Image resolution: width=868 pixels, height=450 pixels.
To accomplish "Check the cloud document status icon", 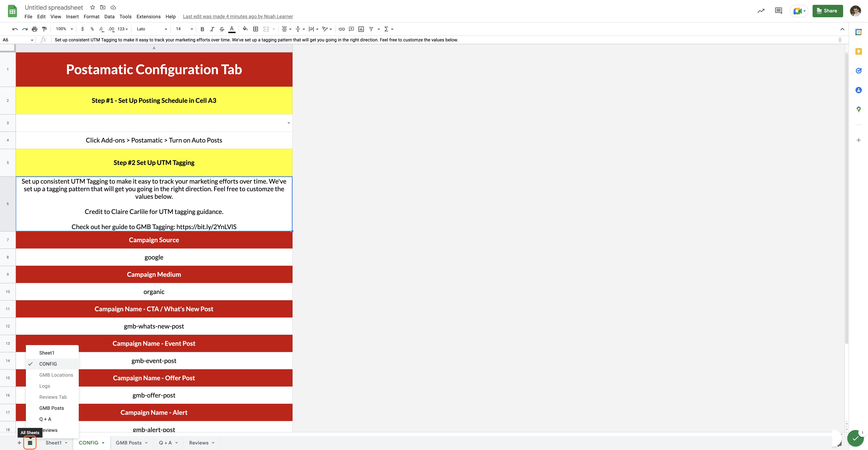I will click(x=113, y=7).
